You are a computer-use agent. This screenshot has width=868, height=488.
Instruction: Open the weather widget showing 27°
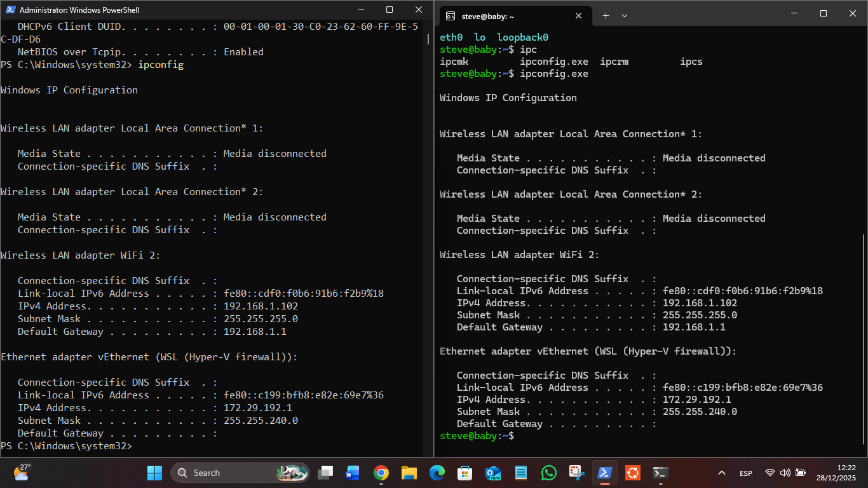click(22, 472)
